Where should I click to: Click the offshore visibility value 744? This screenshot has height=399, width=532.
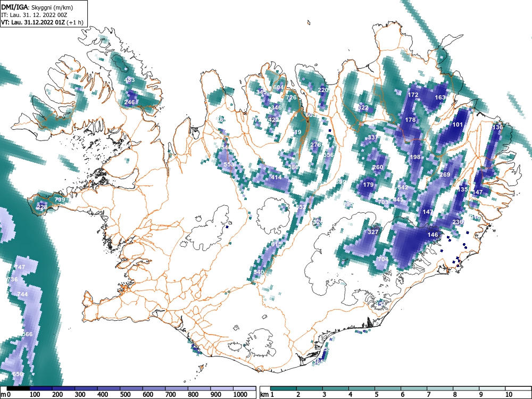(x=22, y=294)
